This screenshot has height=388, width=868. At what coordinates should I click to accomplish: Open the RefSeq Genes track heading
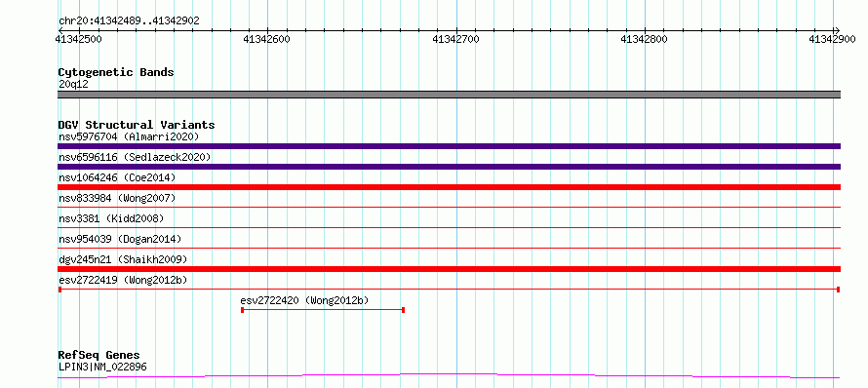pos(99,356)
